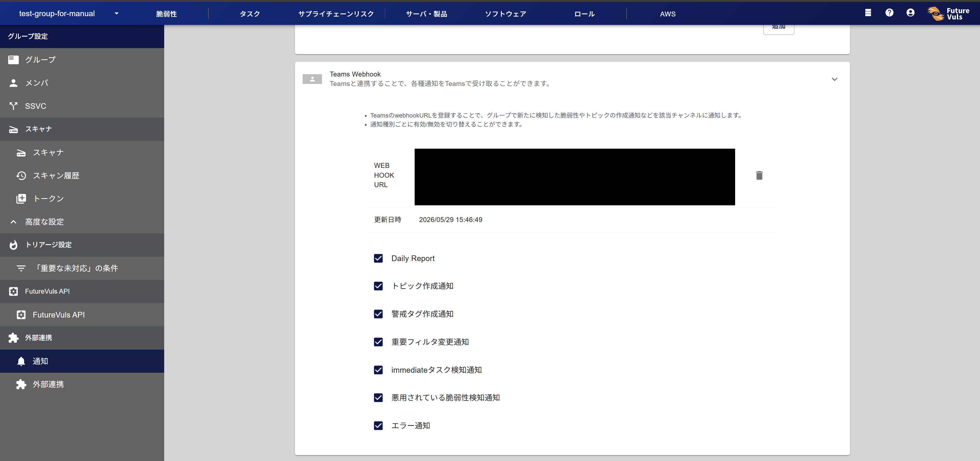Open 「重要な未対応」の条件 page

[82, 268]
